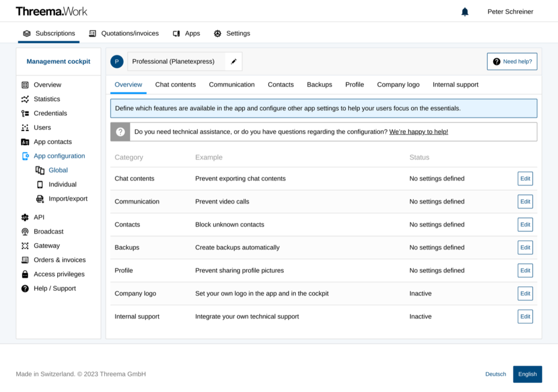Click the API icon in sidebar
558x392 pixels.
25,217
